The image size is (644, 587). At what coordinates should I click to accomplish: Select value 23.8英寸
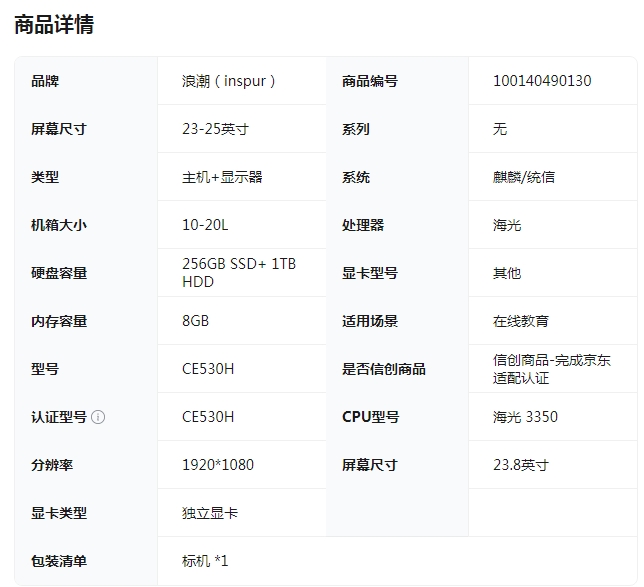coord(521,465)
